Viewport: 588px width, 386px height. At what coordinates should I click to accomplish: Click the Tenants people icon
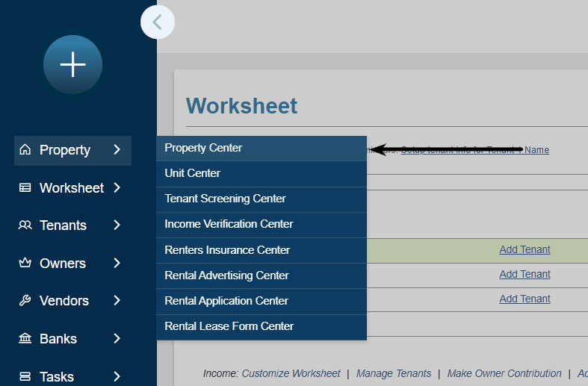click(x=25, y=225)
